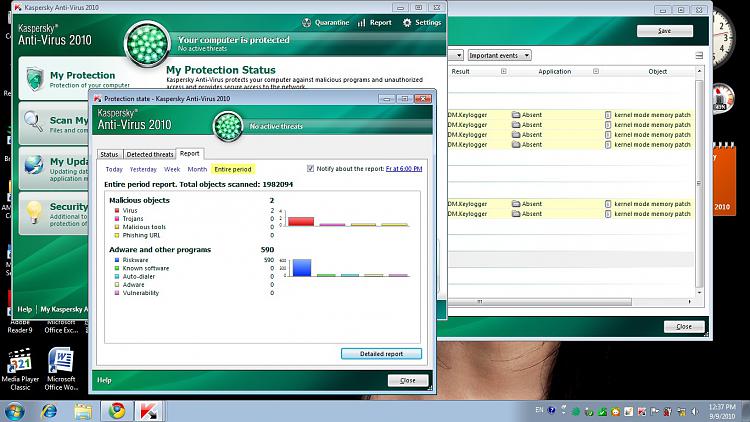Click the large green protection indicator in main window
The image size is (750, 422).
pyautogui.click(x=147, y=44)
